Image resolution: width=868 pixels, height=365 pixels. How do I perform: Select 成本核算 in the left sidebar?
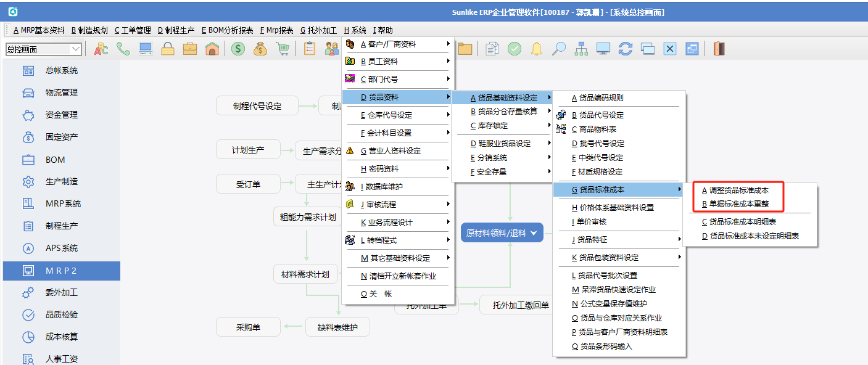(62, 337)
